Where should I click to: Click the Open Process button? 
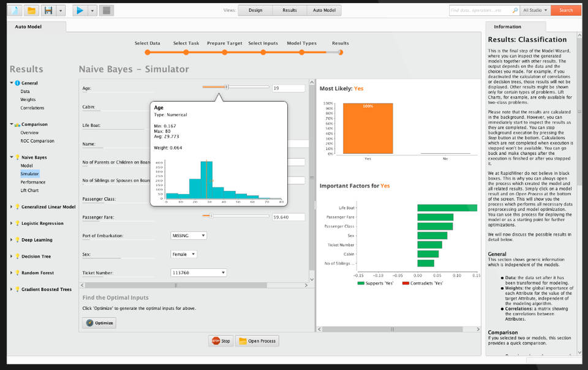[257, 341]
